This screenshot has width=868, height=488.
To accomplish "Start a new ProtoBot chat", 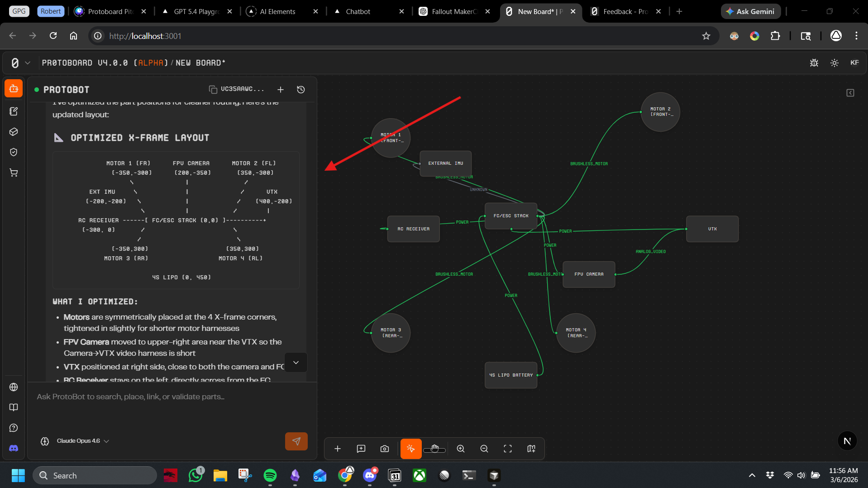I will 281,90.
